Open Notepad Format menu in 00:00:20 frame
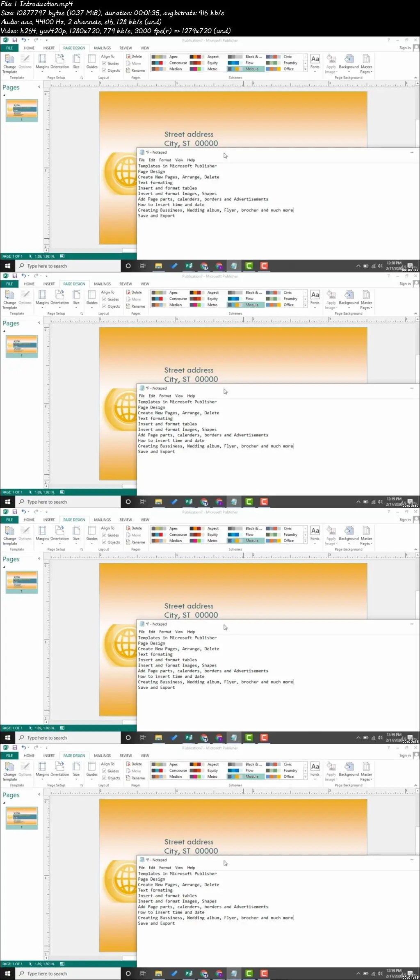This screenshot has height=980, width=420. point(165,160)
